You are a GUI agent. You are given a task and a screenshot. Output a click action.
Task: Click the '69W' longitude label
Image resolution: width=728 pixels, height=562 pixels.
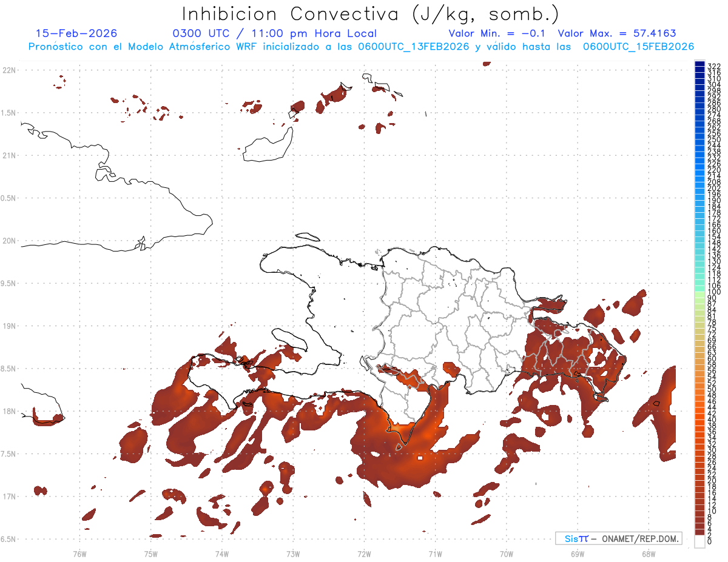(x=578, y=553)
